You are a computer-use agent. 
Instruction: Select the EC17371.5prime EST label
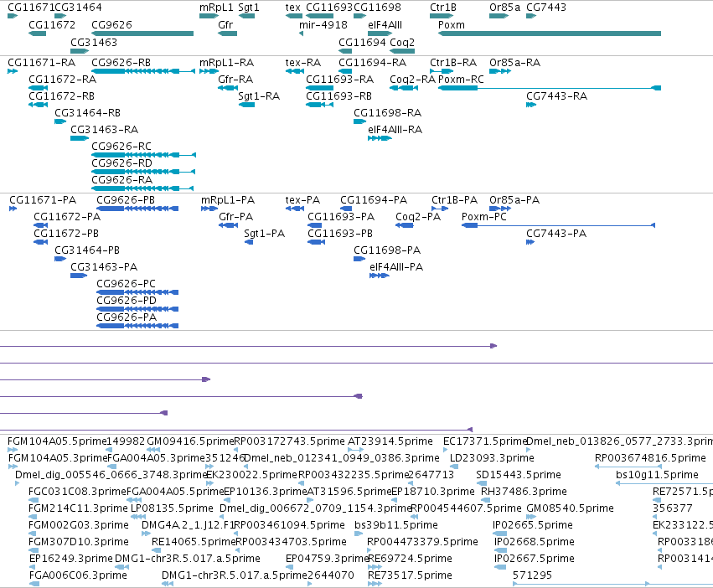point(485,441)
